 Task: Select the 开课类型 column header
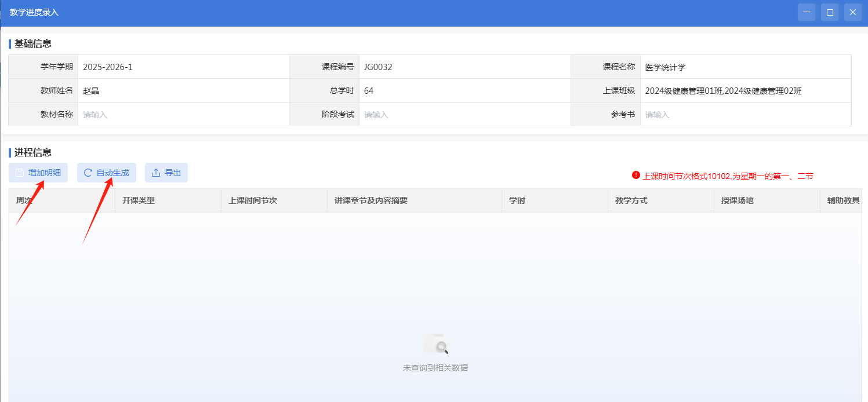pyautogui.click(x=139, y=200)
